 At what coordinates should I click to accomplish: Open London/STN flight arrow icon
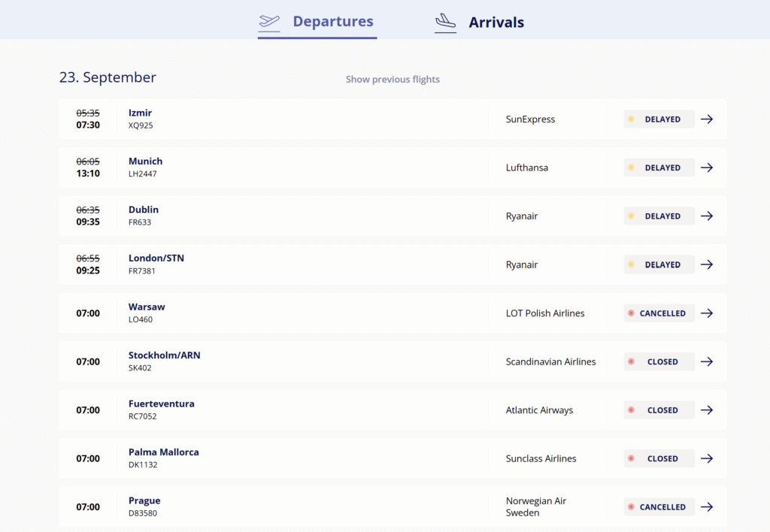[x=706, y=264]
